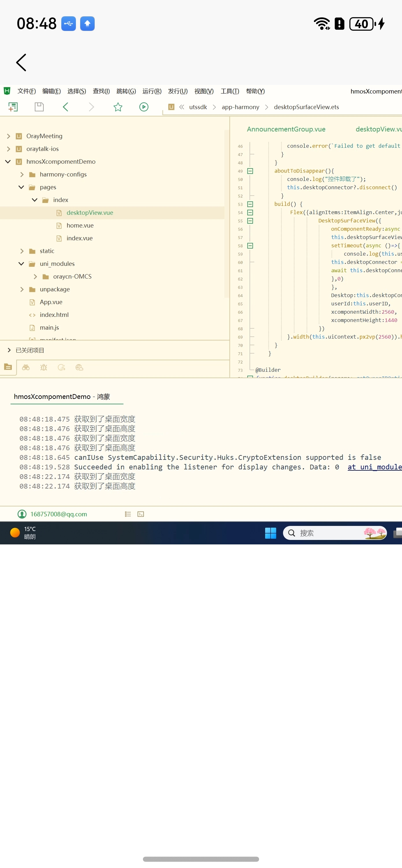The image size is (402, 868).
Task: Fold the setTimeout block at line 58
Action: click(250, 246)
